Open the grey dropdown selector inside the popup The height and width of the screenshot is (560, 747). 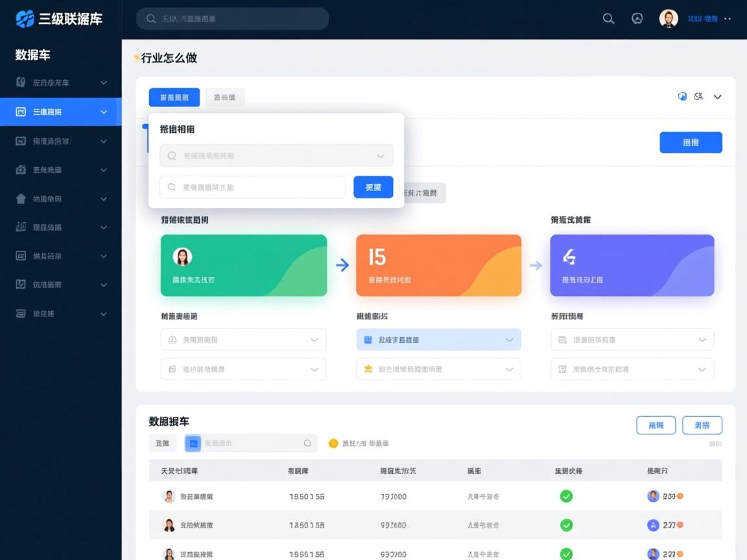pos(276,156)
